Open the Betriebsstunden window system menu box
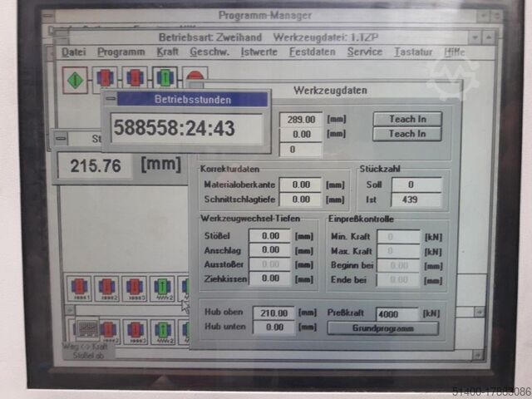Screen dimensions: 532x399 tap(109, 99)
